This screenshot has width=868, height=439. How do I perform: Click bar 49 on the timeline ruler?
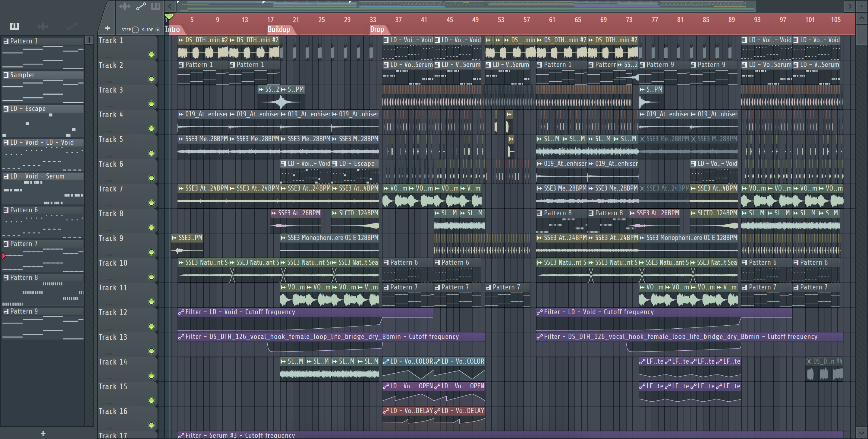(475, 20)
